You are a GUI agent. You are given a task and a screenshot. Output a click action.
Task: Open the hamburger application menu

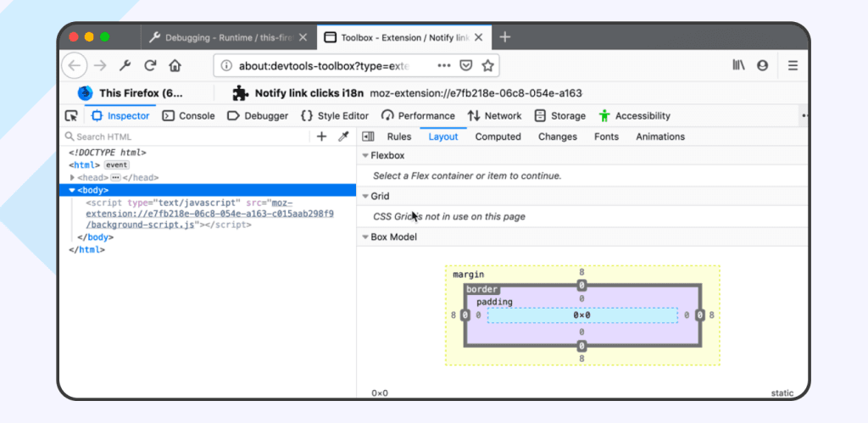point(793,66)
